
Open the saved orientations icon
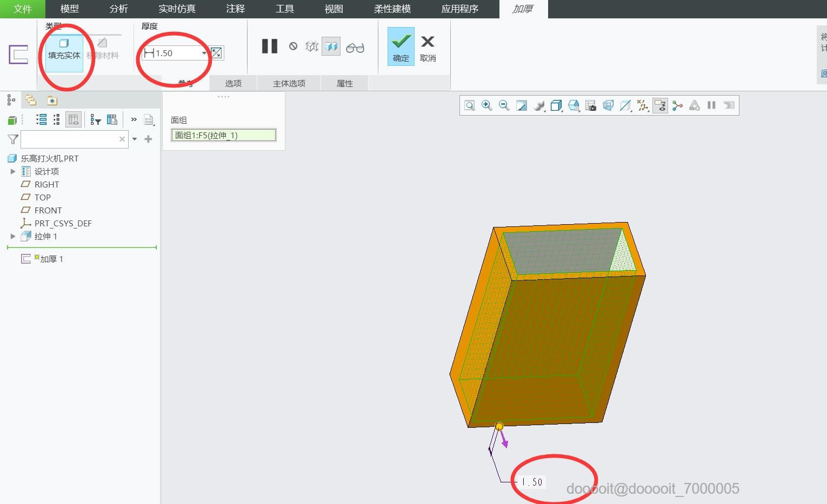(x=573, y=105)
